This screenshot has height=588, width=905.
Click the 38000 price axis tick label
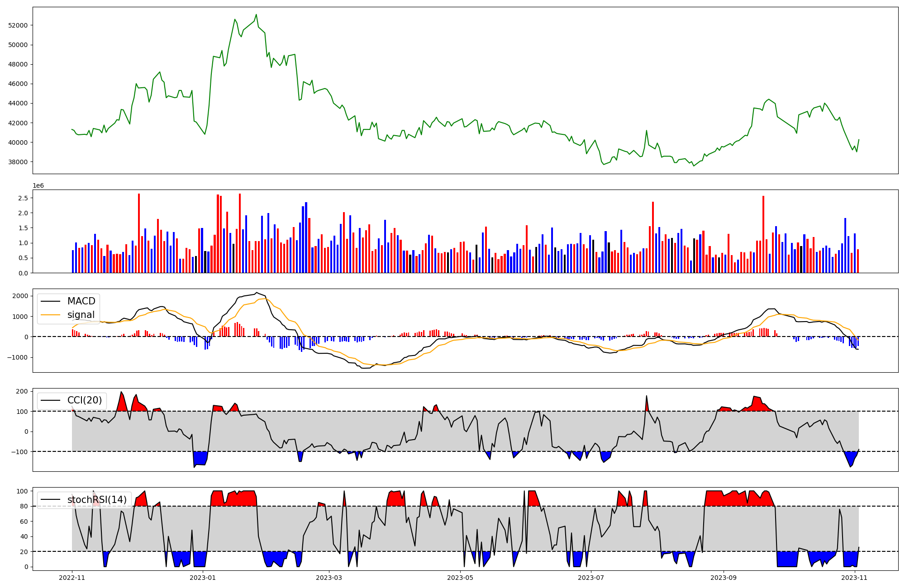[x=18, y=162]
